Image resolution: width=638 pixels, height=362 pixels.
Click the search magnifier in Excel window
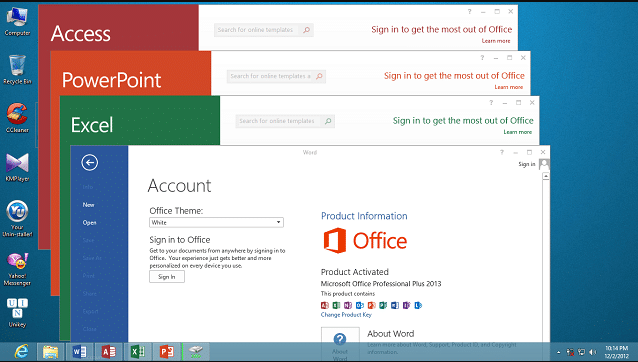[328, 121]
